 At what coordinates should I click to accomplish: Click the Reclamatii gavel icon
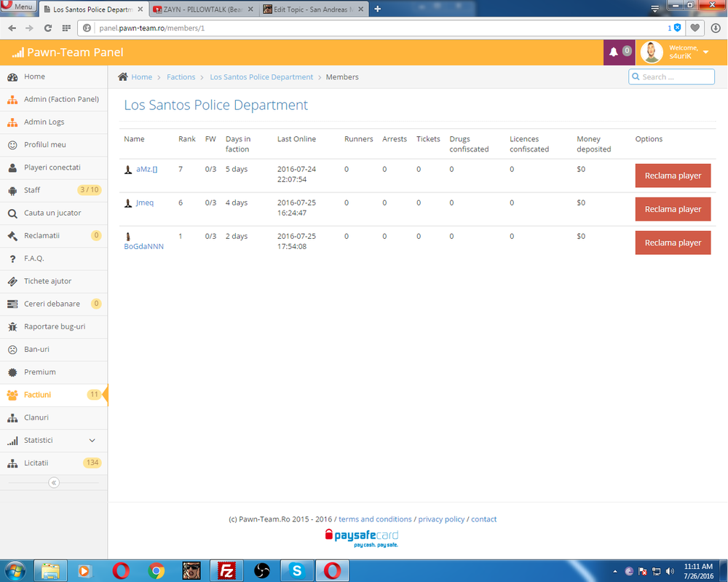point(12,236)
